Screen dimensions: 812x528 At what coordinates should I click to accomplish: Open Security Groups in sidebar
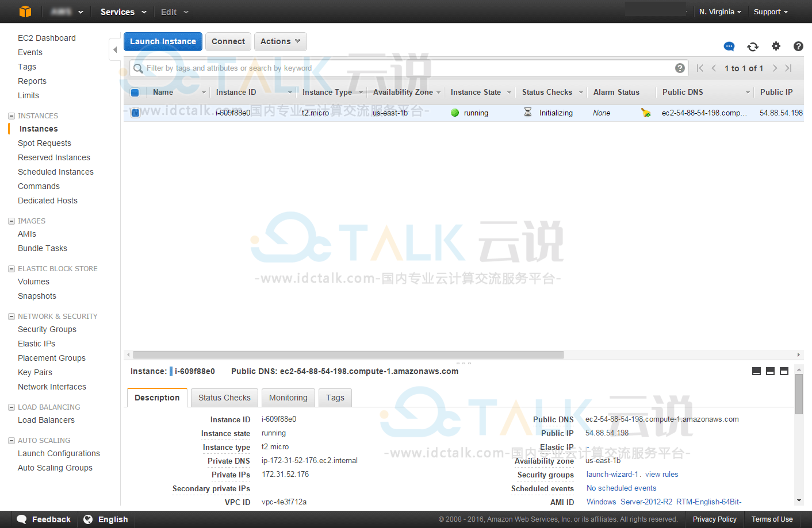click(47, 330)
